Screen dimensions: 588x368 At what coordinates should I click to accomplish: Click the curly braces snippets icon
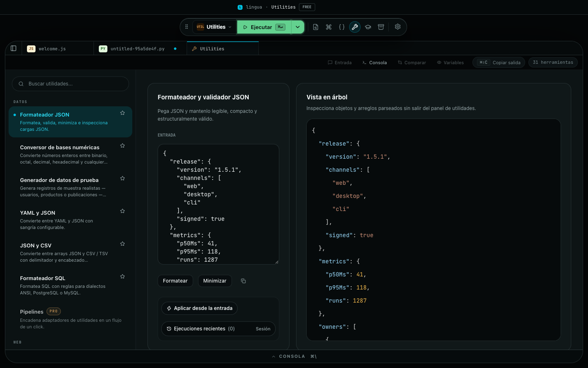click(342, 27)
